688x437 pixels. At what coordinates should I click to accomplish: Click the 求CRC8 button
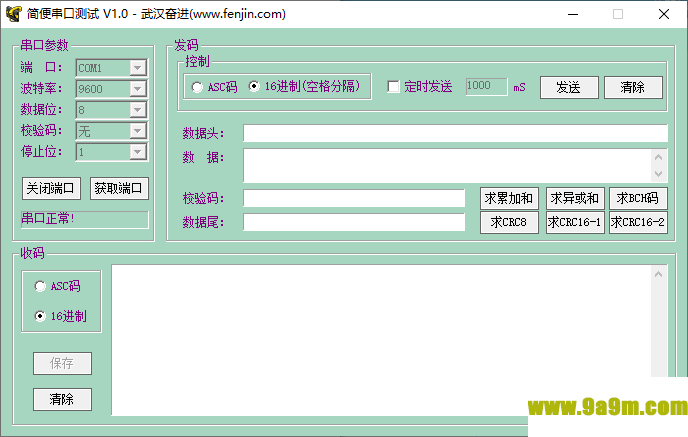click(509, 222)
